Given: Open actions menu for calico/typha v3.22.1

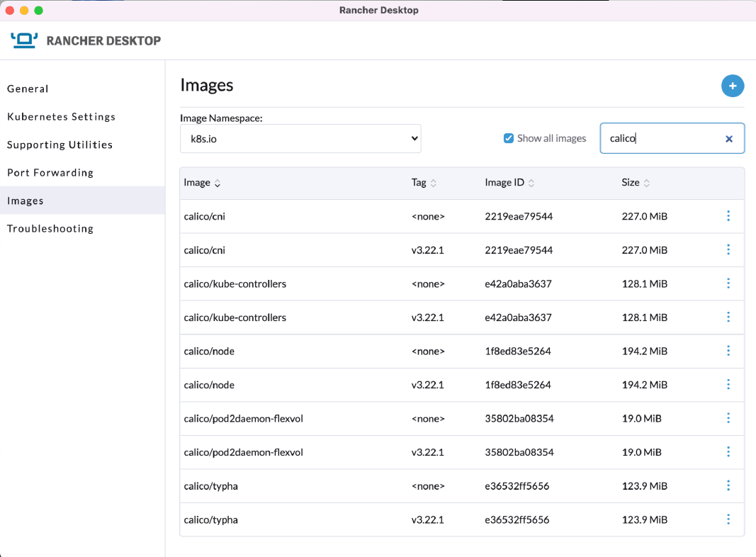Looking at the screenshot, I should 728,519.
